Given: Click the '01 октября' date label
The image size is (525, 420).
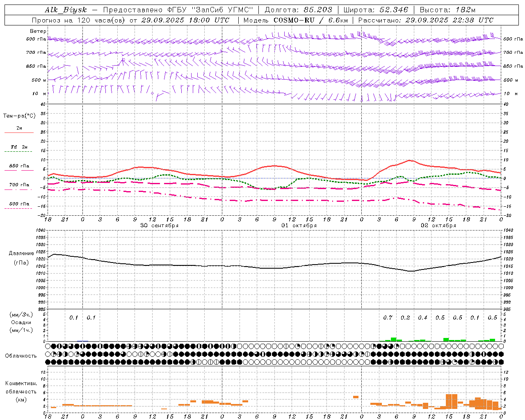Looking at the screenshot, I should 299,226.
